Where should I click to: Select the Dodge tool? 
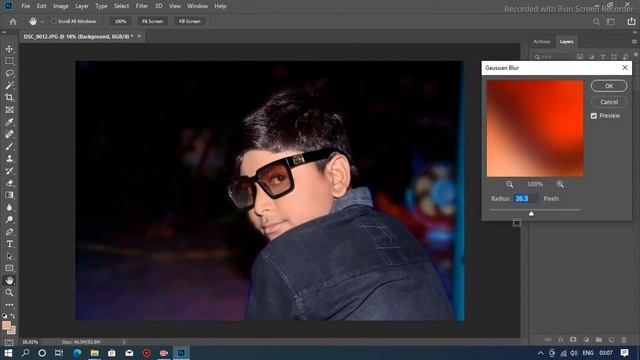point(9,220)
